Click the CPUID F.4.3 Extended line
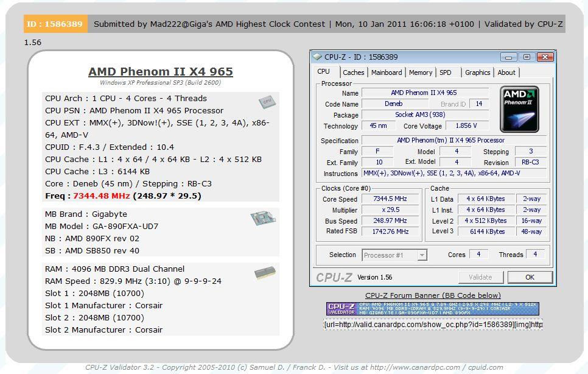 (110, 147)
